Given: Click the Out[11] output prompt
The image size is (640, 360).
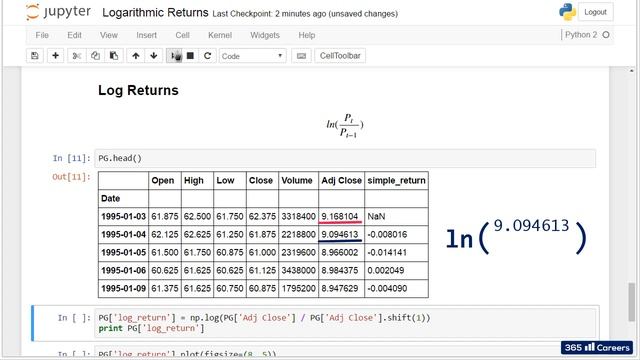Looking at the screenshot, I should pos(71,177).
